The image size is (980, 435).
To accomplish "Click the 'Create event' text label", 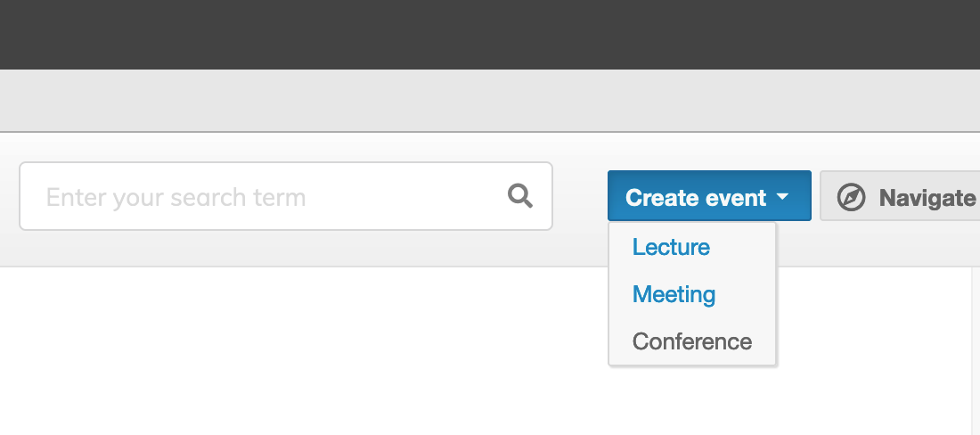I will (696, 198).
